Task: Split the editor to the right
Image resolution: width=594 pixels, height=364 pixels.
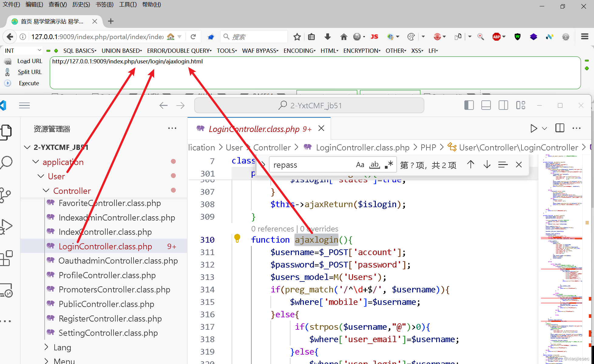Action: pos(560,128)
